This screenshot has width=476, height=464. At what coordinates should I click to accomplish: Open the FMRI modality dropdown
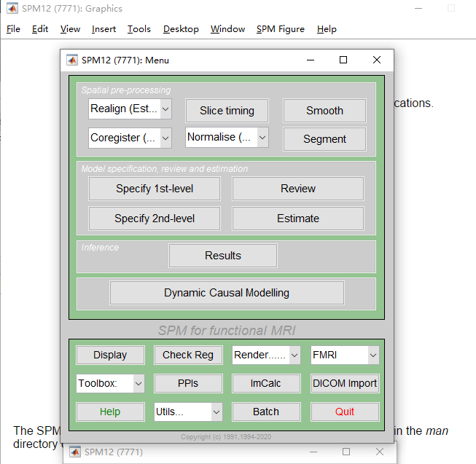click(345, 355)
